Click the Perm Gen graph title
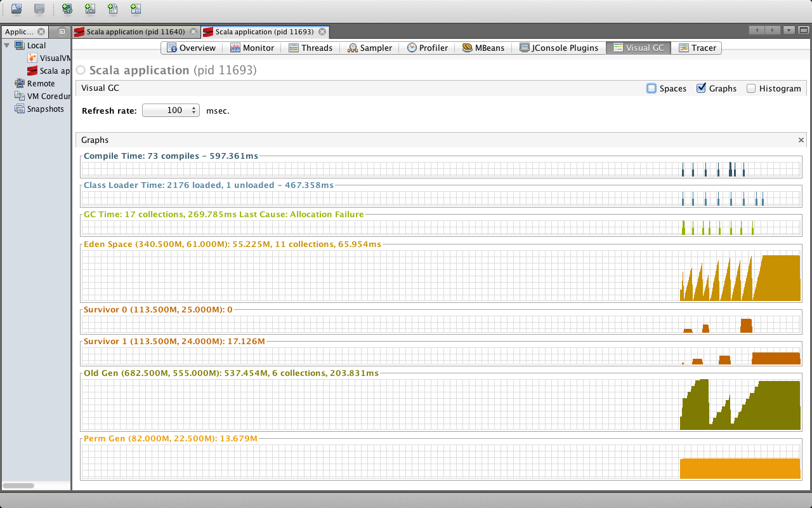812x508 pixels. [171, 438]
